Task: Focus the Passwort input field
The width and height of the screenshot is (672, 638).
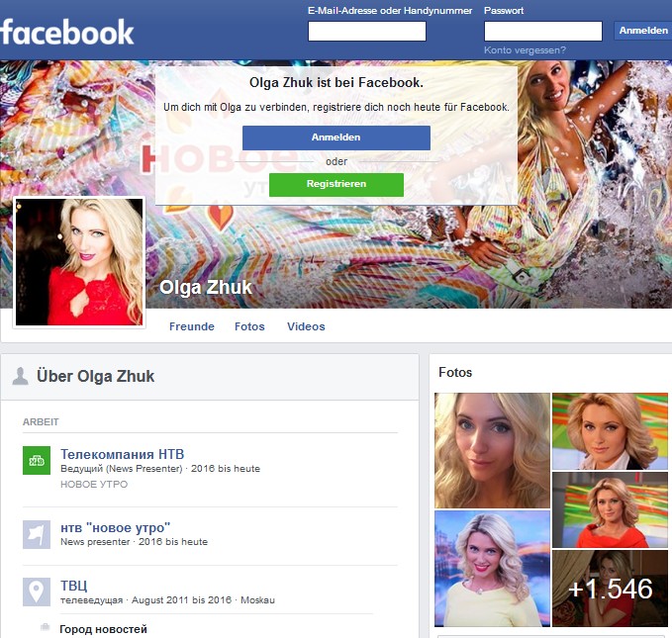Action: point(543,32)
